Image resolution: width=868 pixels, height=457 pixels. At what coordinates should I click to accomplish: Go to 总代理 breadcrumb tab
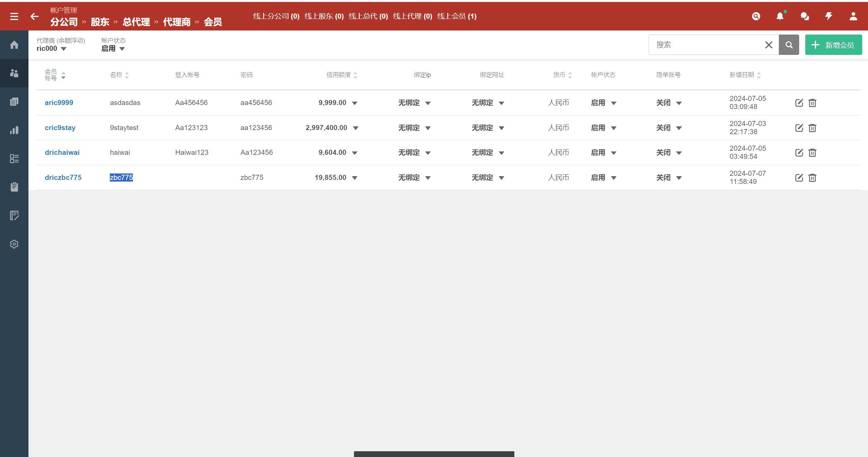tap(136, 22)
